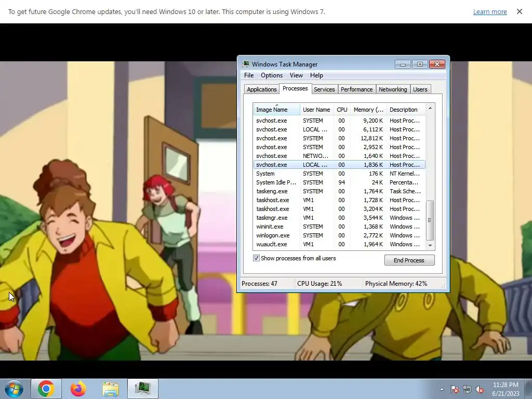
Task: Open Firefox from the taskbar
Action: click(x=78, y=389)
